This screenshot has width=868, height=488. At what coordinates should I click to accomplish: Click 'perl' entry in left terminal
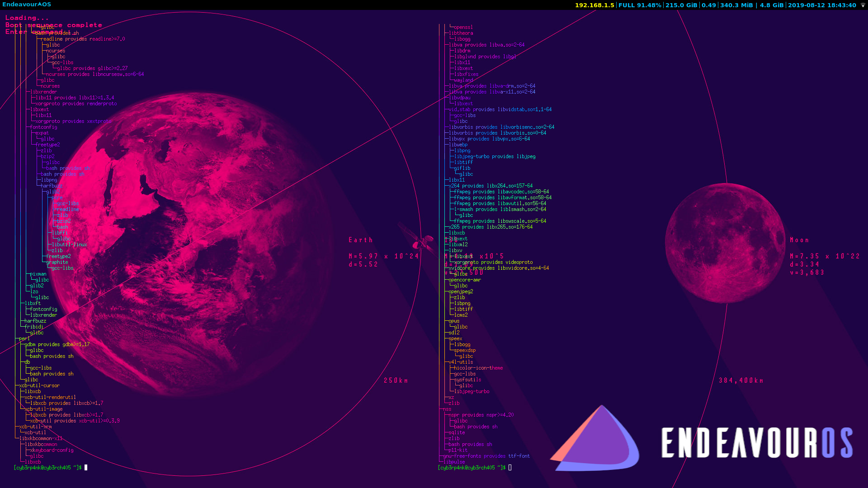point(24,338)
